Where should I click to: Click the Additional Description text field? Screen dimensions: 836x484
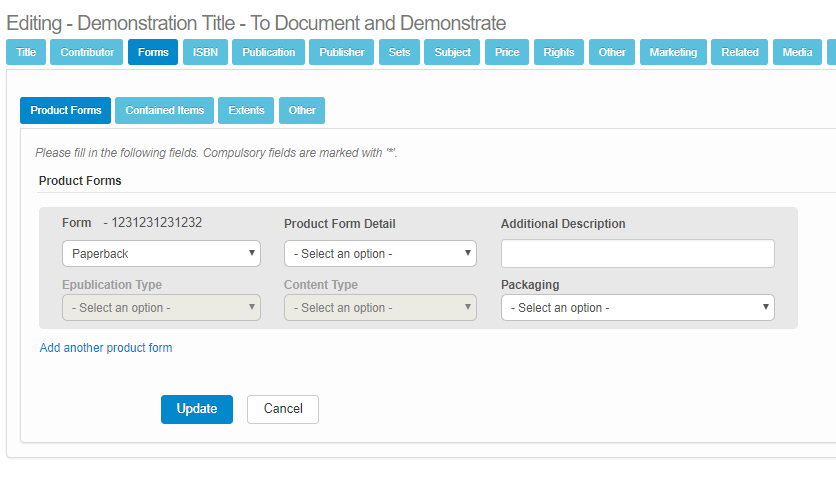(637, 254)
